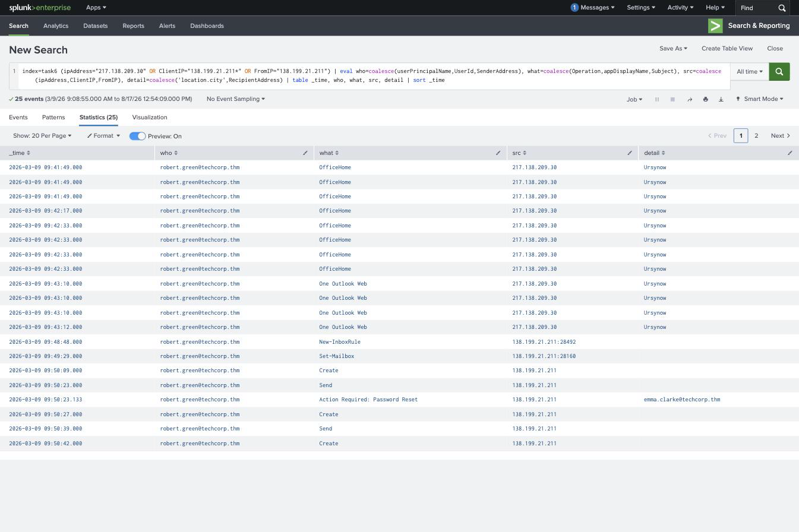
Task: Toggle the Preview switch off
Action: [x=137, y=136]
